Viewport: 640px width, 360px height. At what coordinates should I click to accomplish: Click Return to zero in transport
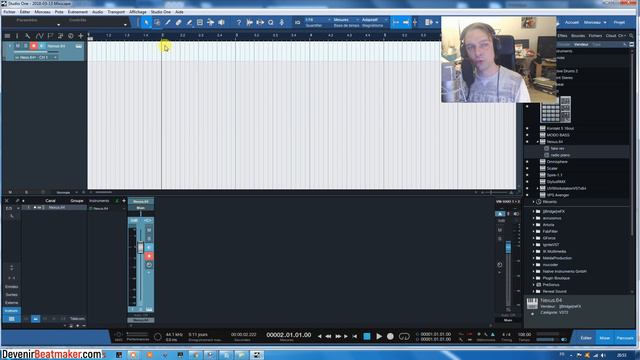pyautogui.click(x=355, y=336)
